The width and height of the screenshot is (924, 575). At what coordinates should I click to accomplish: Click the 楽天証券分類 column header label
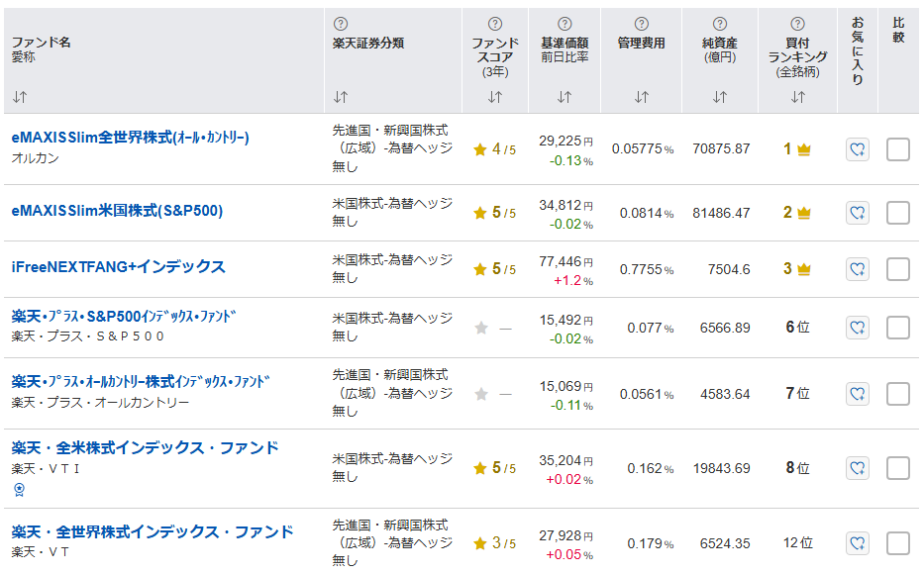pyautogui.click(x=368, y=43)
